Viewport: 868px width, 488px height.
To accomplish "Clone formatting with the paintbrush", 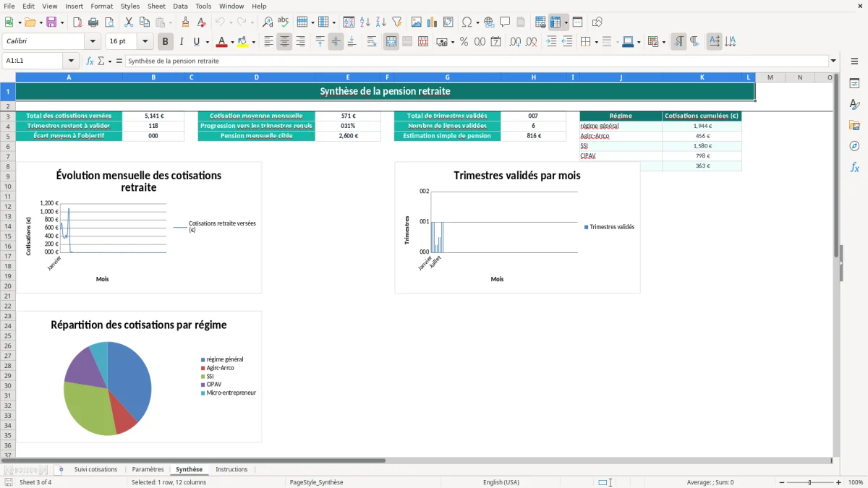I will 186,22.
